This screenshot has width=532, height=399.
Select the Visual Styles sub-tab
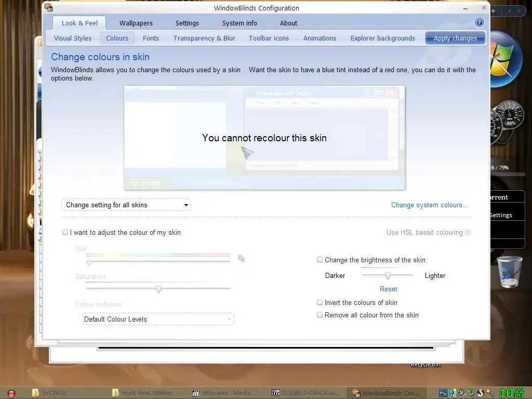point(73,38)
